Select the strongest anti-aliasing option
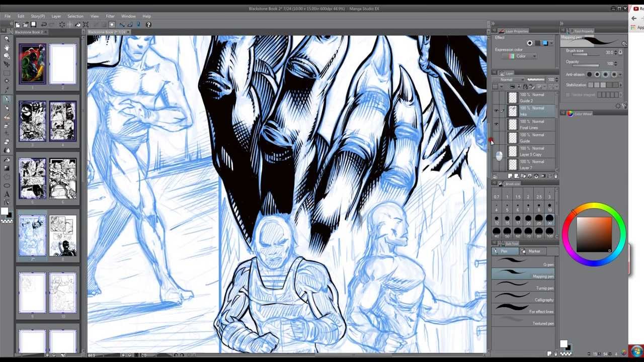The width and height of the screenshot is (644, 362). pos(614,74)
